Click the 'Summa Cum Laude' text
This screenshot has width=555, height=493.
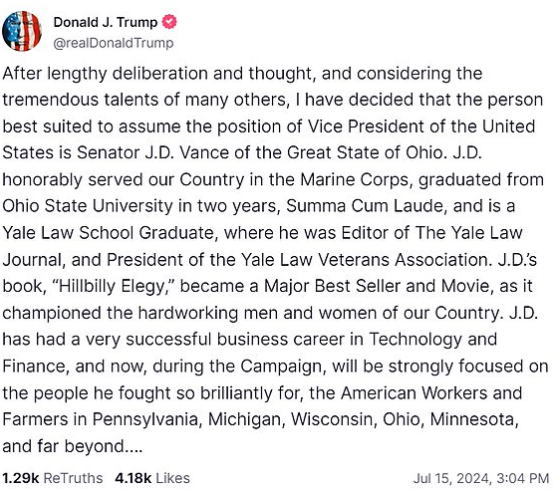[365, 206]
